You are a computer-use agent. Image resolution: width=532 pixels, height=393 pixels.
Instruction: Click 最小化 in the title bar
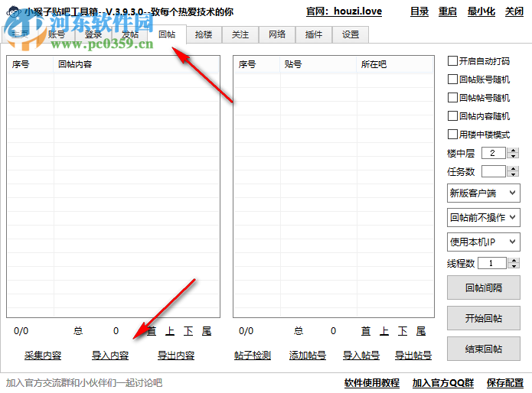[x=481, y=11]
